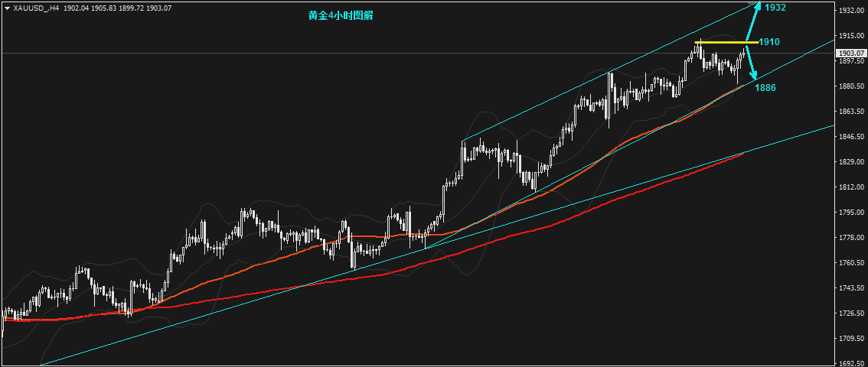Click the triangle arrow before XAUUSD symbol
The width and height of the screenshot is (868, 367).
(x=7, y=9)
